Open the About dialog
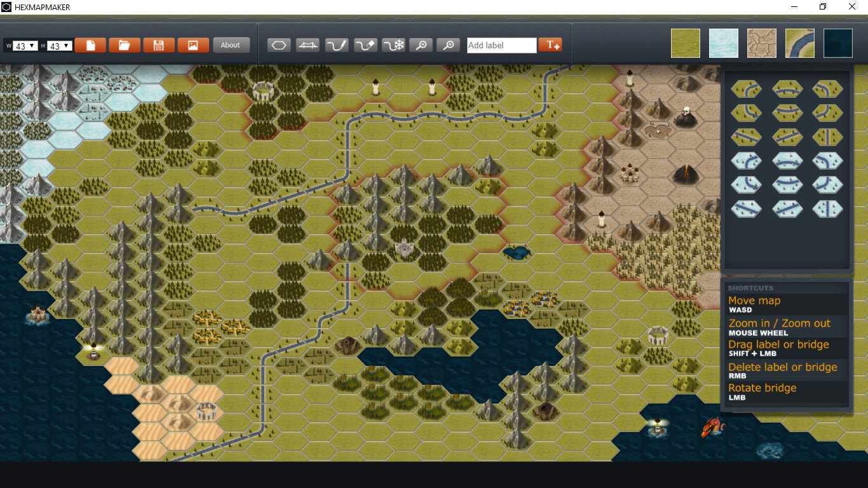Image resolution: width=868 pixels, height=488 pixels. (231, 44)
